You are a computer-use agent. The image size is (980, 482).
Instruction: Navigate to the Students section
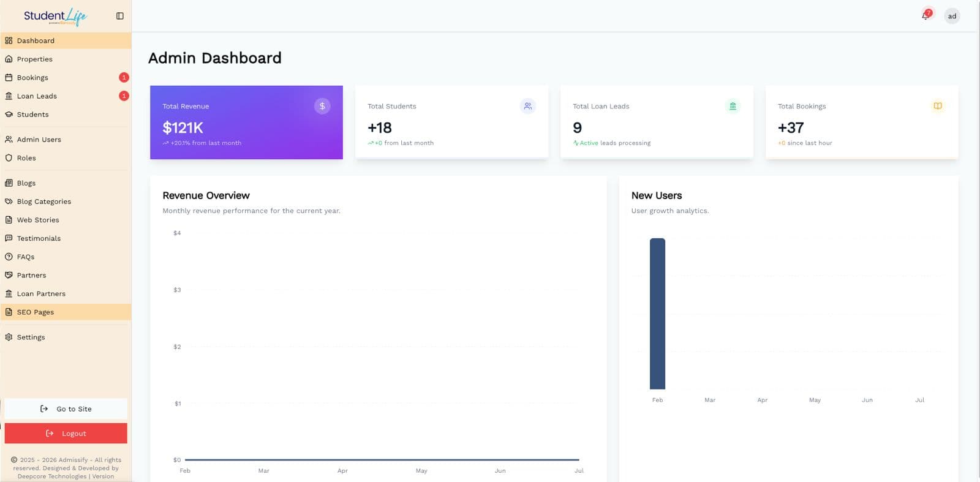click(x=66, y=114)
